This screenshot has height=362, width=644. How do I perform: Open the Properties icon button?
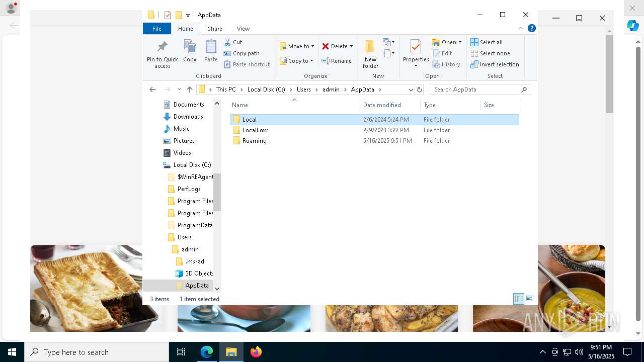pos(416,47)
